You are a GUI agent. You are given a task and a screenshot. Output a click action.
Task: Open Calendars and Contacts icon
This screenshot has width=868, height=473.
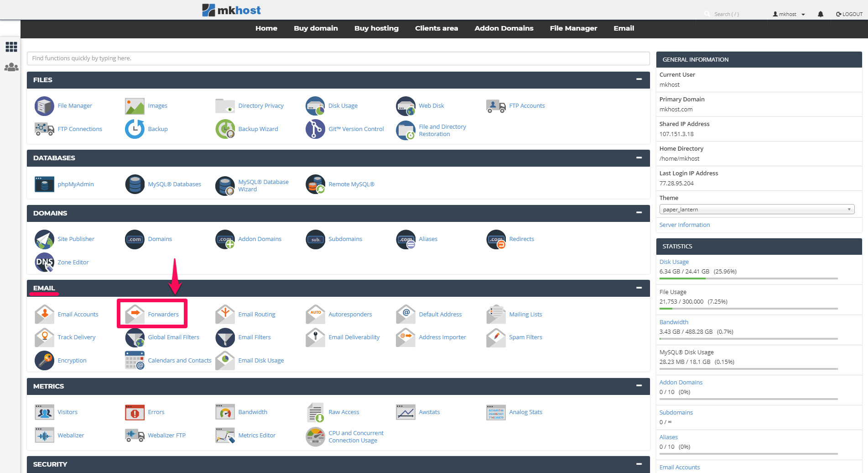135,360
